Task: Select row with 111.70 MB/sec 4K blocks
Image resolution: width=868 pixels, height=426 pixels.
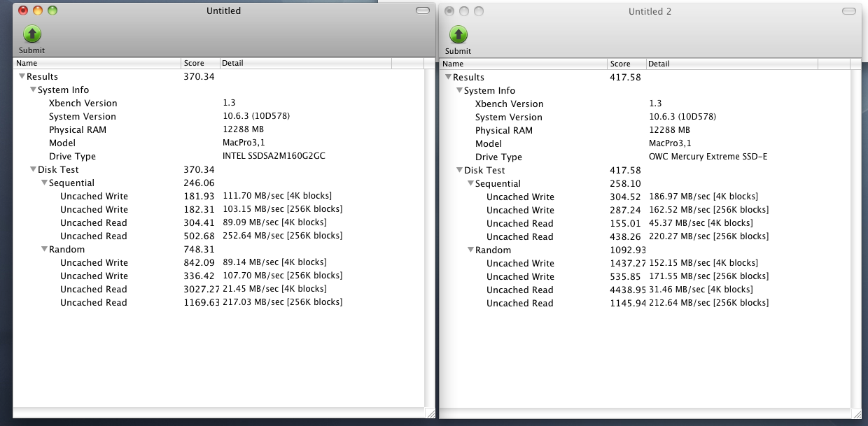Action: point(218,196)
